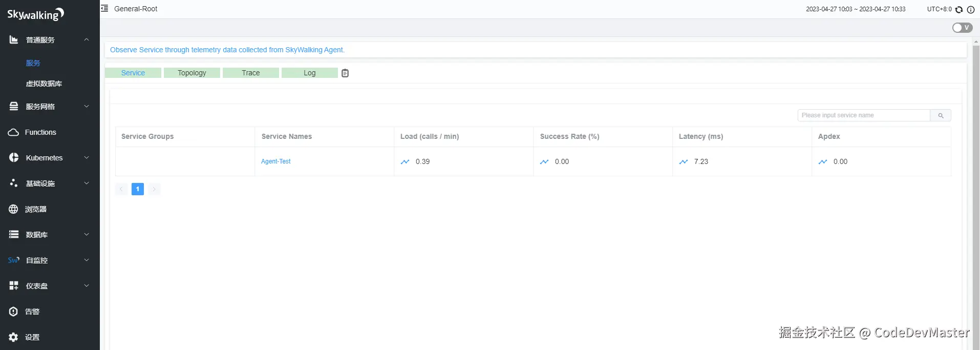Click the Apdex column header
Viewport: 980px width, 350px height.
[829, 136]
